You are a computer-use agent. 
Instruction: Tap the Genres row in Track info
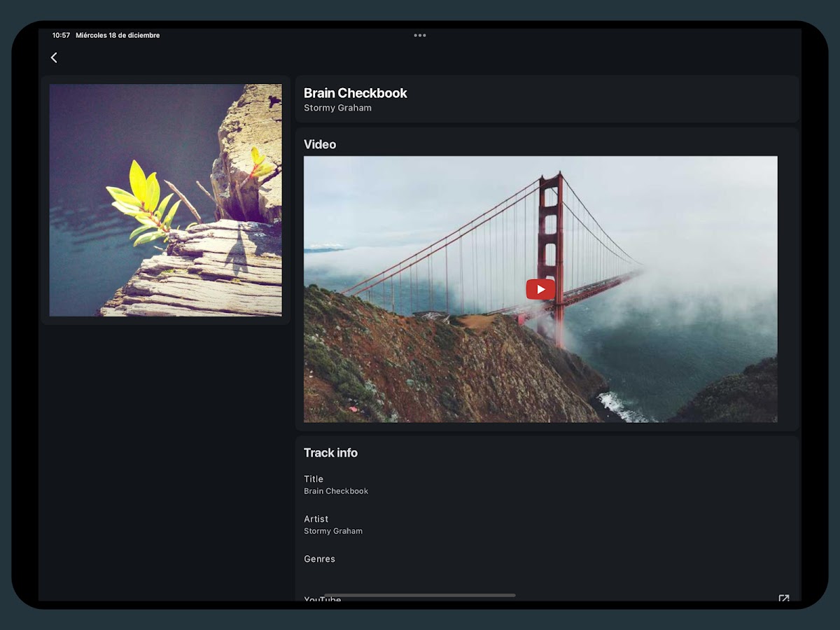click(x=319, y=559)
